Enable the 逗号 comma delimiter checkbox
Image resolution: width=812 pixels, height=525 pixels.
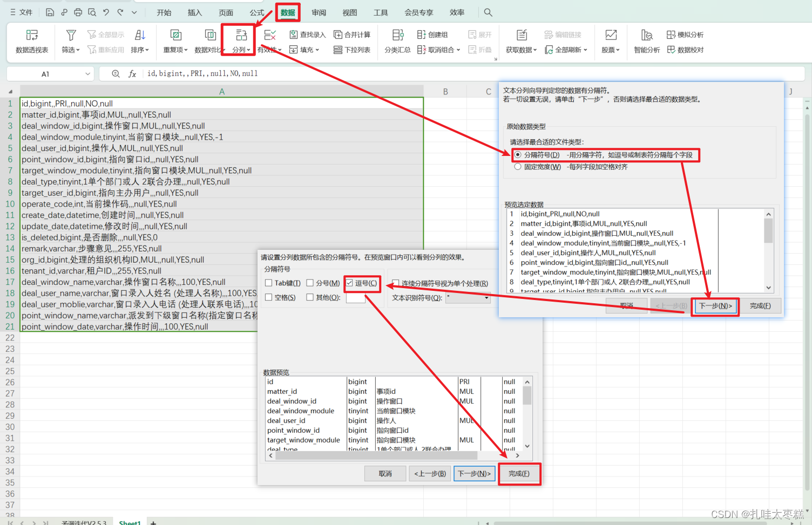(350, 283)
